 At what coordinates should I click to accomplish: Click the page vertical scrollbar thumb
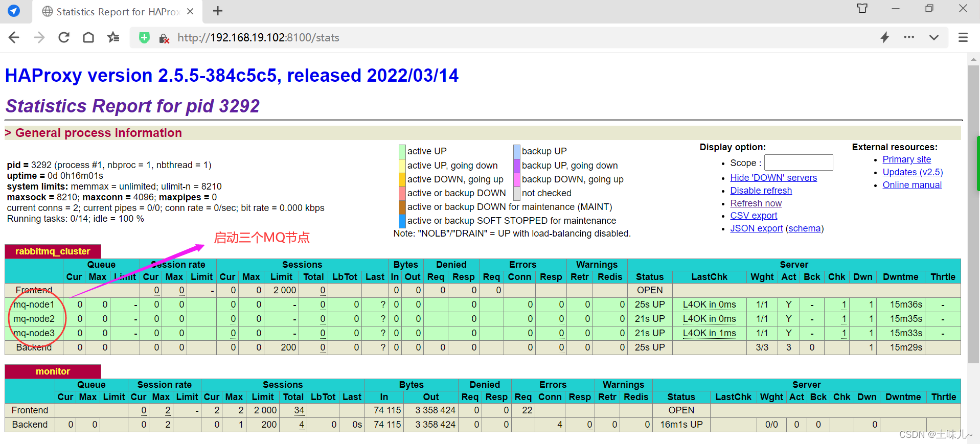pyautogui.click(x=973, y=215)
